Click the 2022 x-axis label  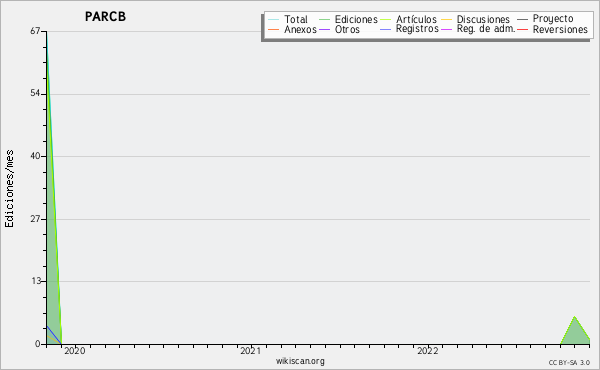pos(427,351)
